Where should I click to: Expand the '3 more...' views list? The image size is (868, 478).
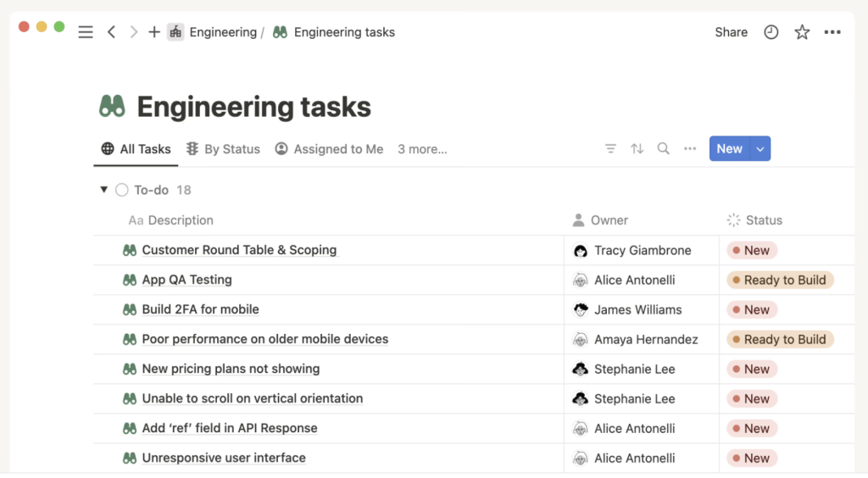[422, 149]
